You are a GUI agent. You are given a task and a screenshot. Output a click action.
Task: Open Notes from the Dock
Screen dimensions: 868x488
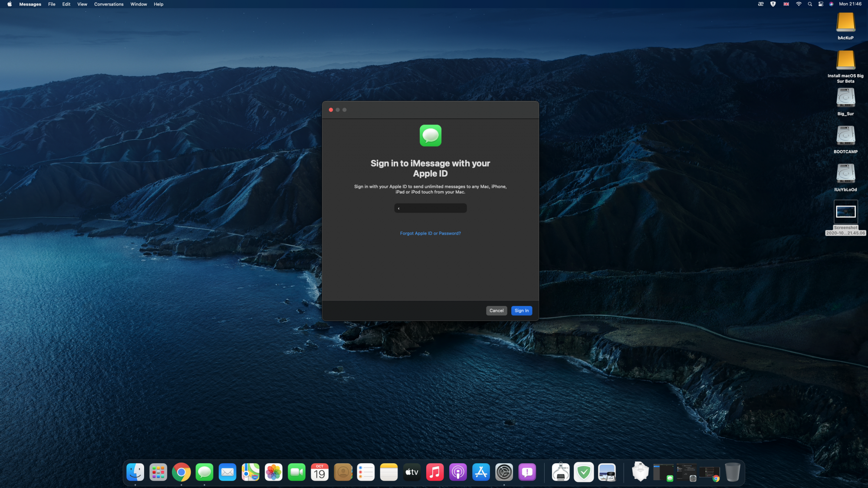click(389, 472)
